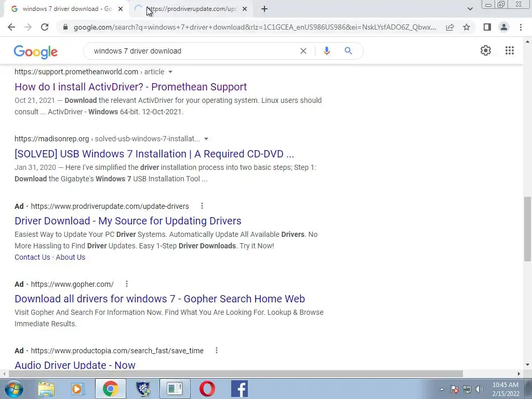Open Driver Download My Source ad link

[128, 221]
